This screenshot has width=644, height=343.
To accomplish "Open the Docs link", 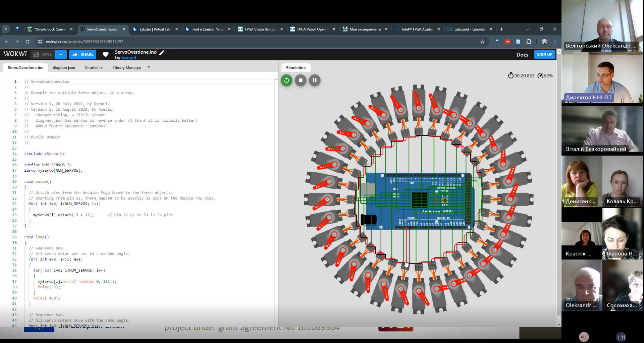I will tap(522, 55).
